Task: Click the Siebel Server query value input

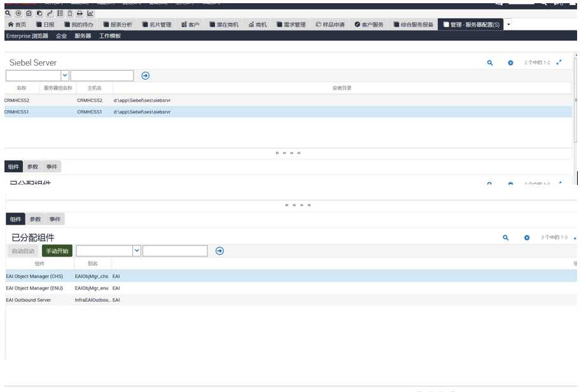Action: click(102, 76)
